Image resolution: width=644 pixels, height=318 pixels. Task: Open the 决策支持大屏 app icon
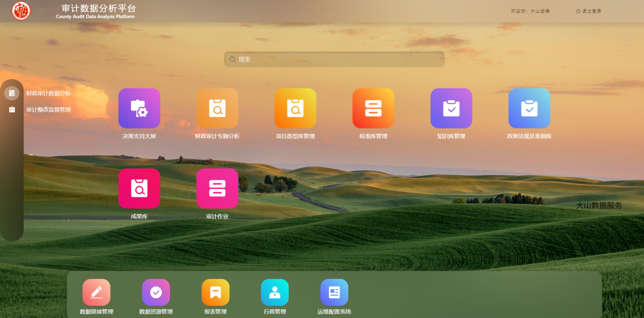[139, 109]
